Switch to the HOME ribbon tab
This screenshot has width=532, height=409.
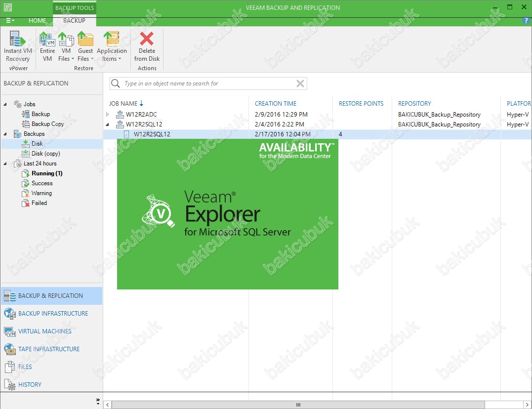click(x=38, y=21)
